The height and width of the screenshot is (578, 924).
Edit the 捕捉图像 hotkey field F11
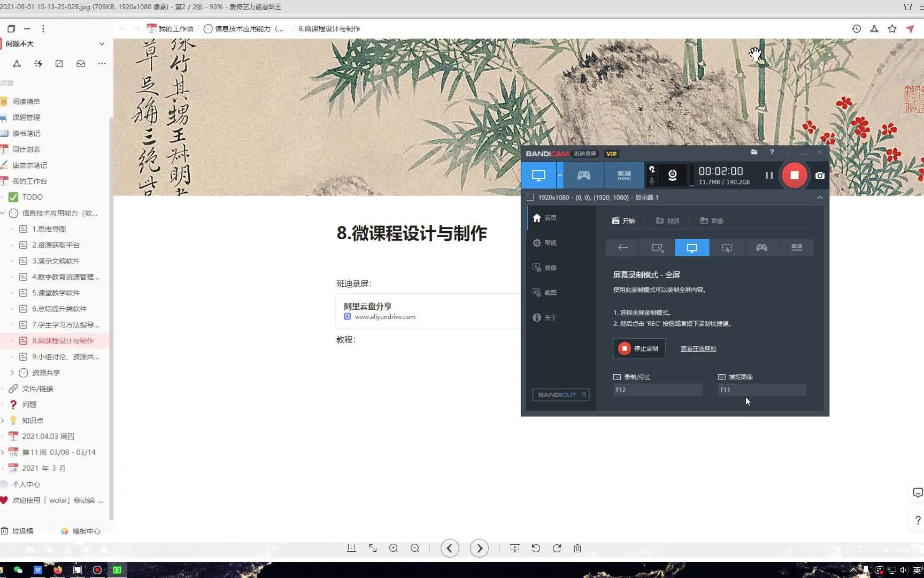point(762,390)
